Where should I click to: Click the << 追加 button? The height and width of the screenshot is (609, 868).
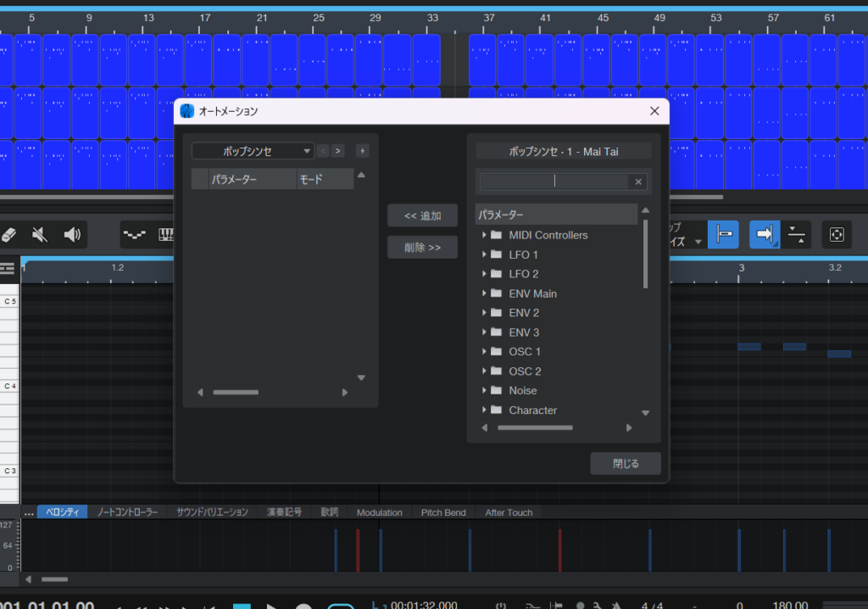coord(422,215)
